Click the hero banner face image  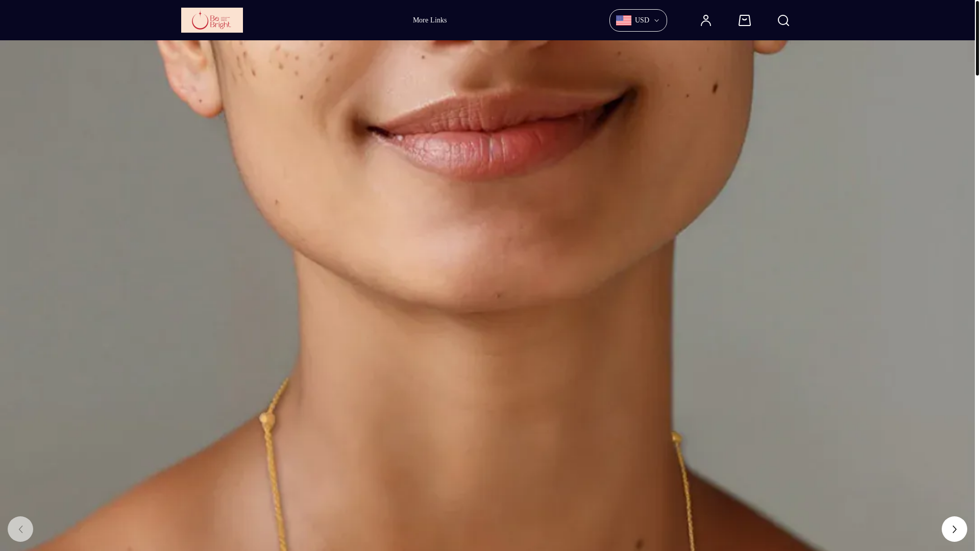(x=487, y=296)
